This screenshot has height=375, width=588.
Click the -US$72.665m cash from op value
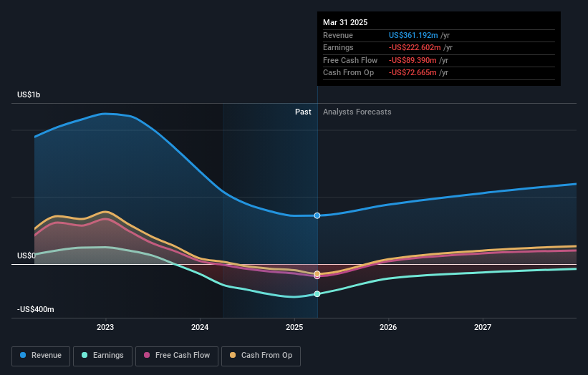pyautogui.click(x=413, y=73)
